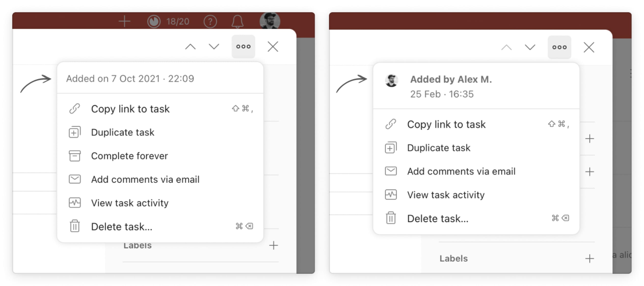Click the Duplicate task icon

pos(74,132)
